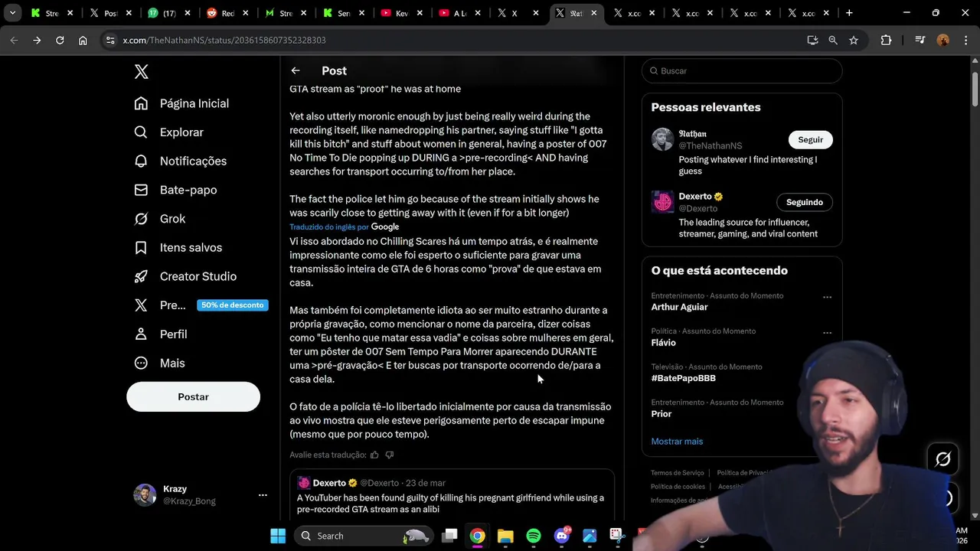Open Perfil person icon
This screenshot has height=551, width=980.
coord(141,334)
